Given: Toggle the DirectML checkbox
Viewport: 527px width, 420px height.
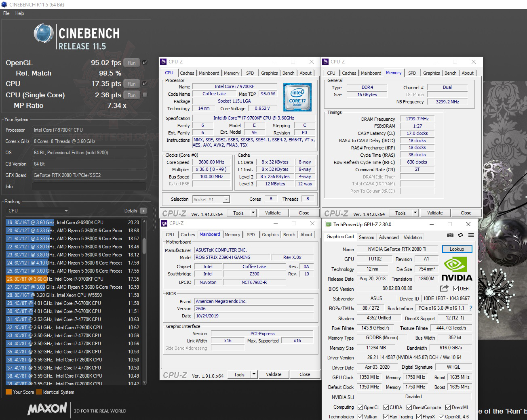Looking at the screenshot, I should pyautogui.click(x=448, y=407).
